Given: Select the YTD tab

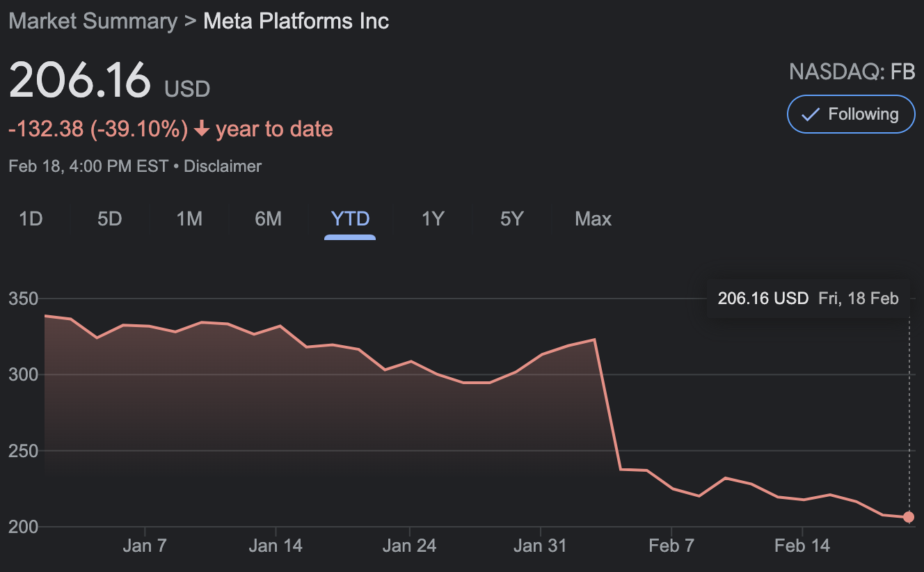Looking at the screenshot, I should coord(350,219).
